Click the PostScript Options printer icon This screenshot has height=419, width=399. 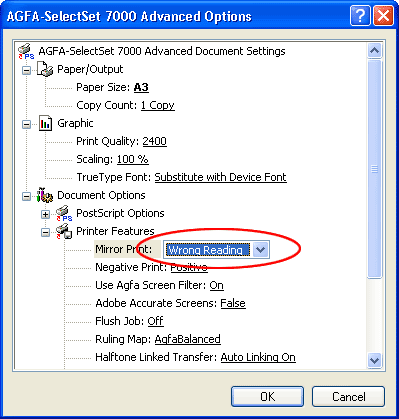coord(64,213)
